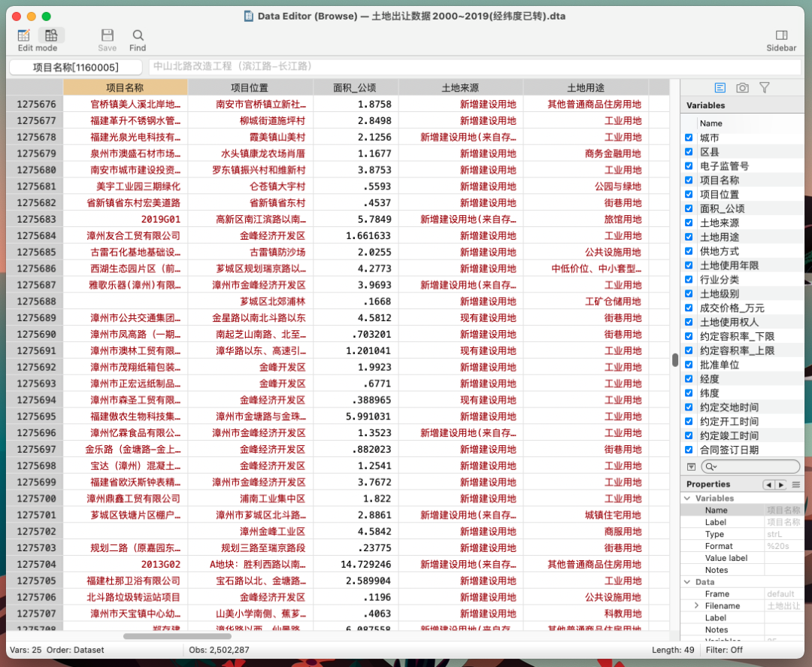The image size is (812, 667).
Task: Select the 约定开工时间 variable in list
Action: (729, 422)
